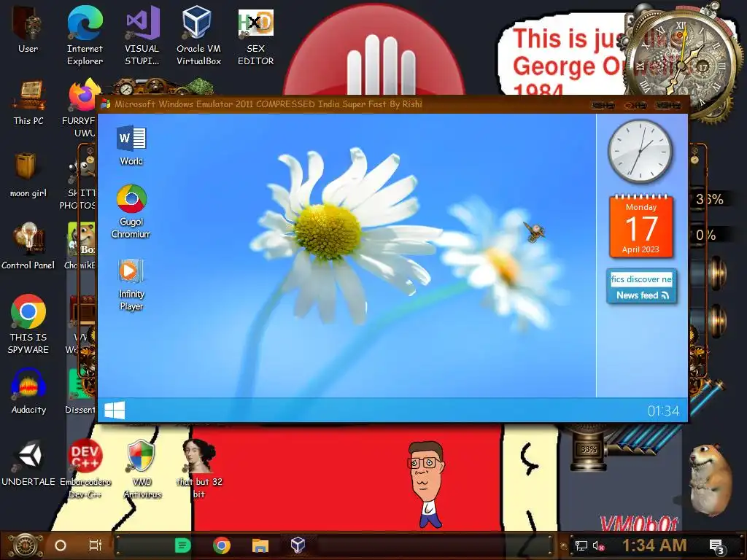Launch the FURRYF UWU Firefox shortcut
747x560 pixels.
(82, 108)
